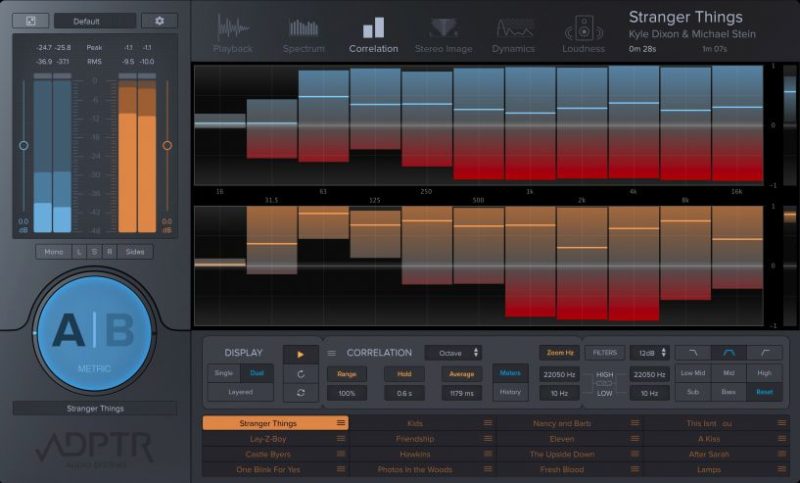Edit the 0.6 s hold value
Screen dimensions: 800x483
[x=404, y=393]
